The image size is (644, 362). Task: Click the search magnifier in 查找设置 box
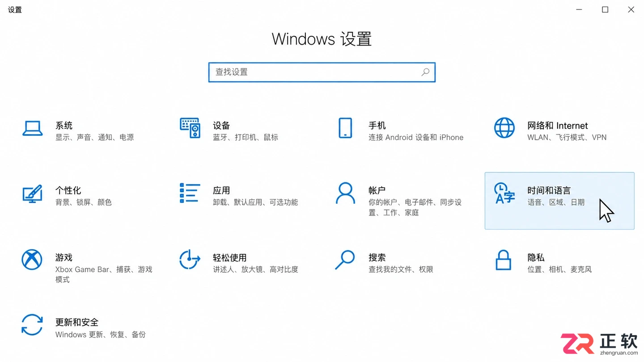pyautogui.click(x=425, y=72)
